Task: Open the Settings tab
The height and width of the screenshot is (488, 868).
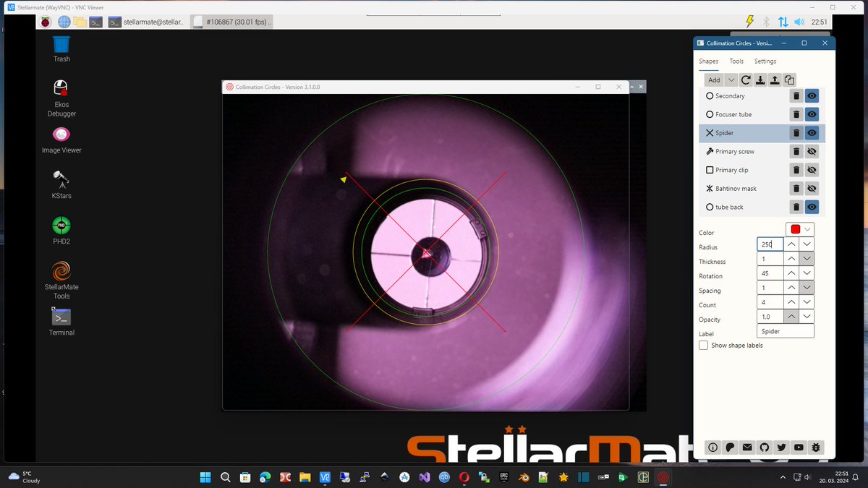Action: coord(765,61)
